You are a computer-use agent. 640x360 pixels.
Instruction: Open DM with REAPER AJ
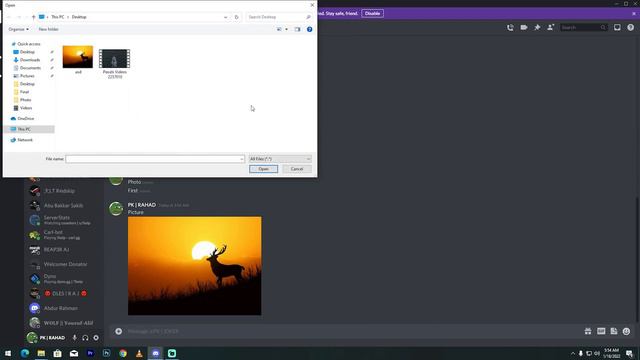coord(64,249)
